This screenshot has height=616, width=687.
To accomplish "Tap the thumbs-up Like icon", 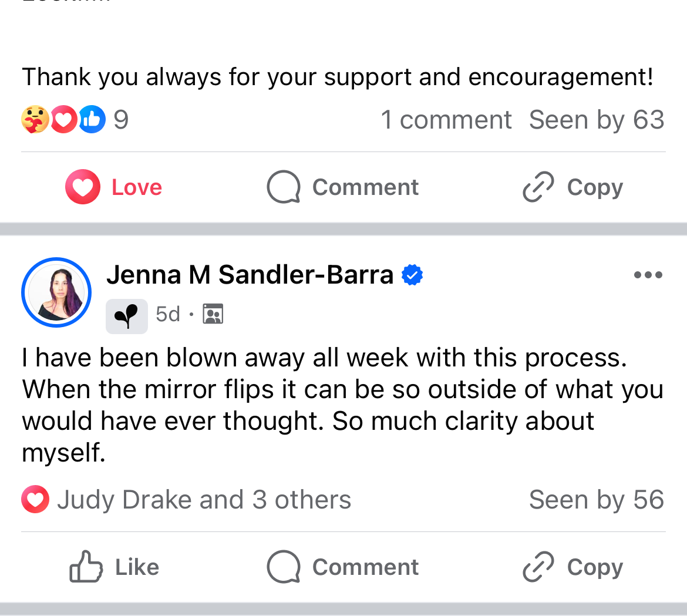I will 86,567.
